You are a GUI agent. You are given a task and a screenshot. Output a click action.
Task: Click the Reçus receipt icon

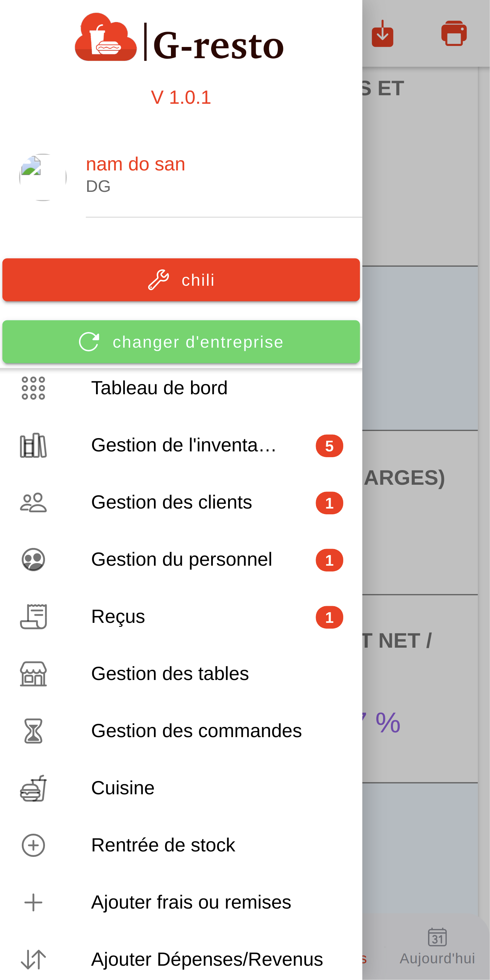(33, 617)
